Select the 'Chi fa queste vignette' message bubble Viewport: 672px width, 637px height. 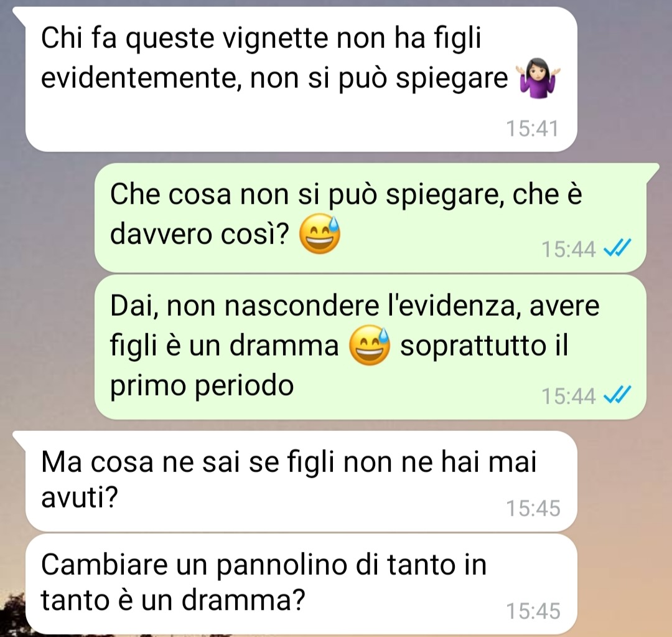point(301,79)
